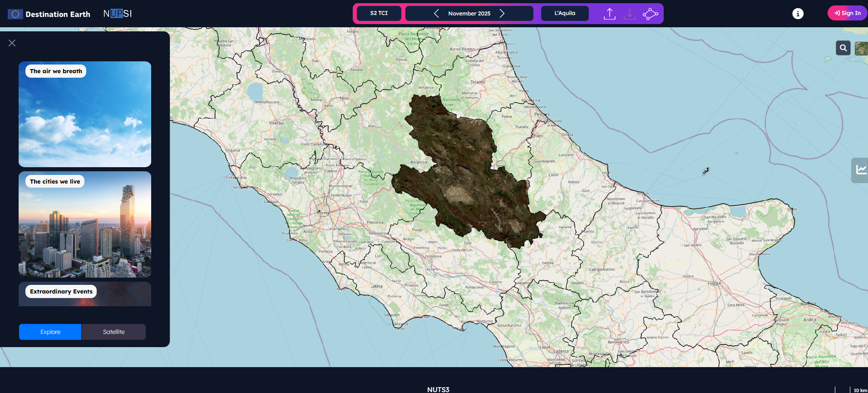Click the download icon in the top toolbar
The image size is (868, 393).
click(x=630, y=14)
